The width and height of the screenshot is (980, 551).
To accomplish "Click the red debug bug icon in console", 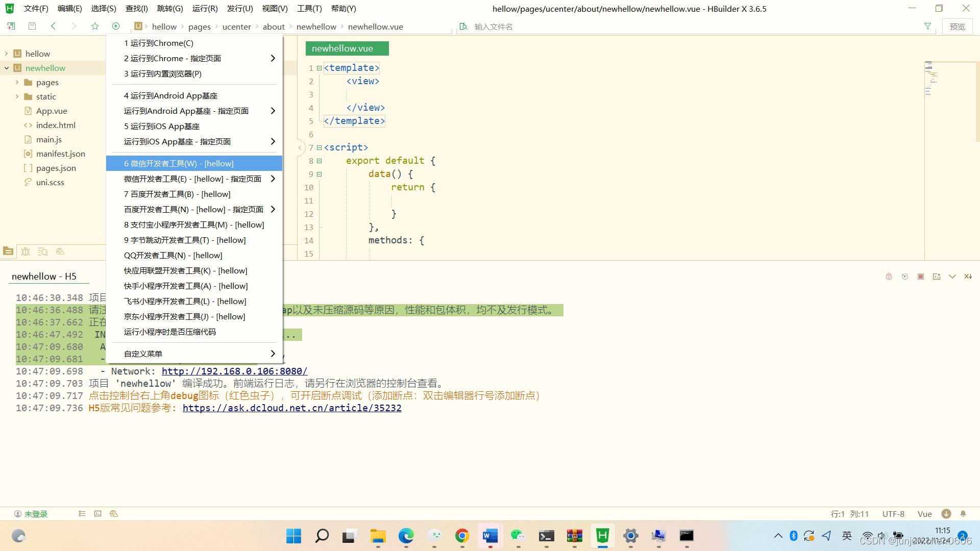I will click(889, 277).
